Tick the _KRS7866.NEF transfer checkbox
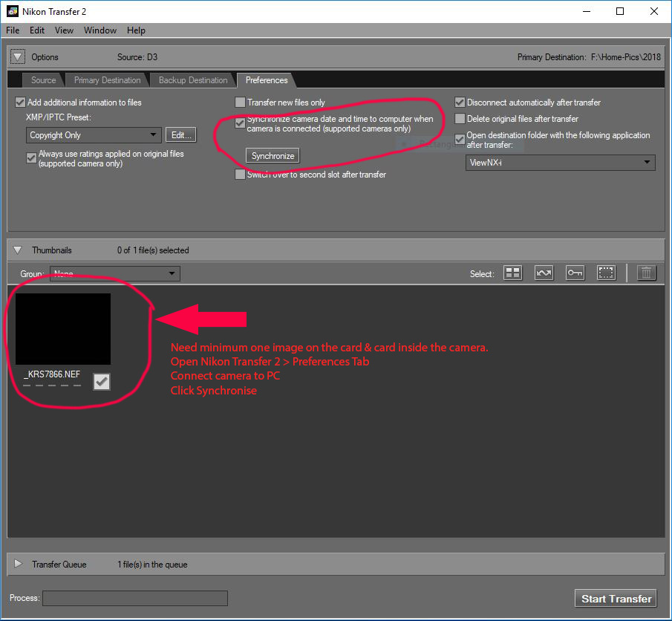The width and height of the screenshot is (672, 621). pos(102,381)
